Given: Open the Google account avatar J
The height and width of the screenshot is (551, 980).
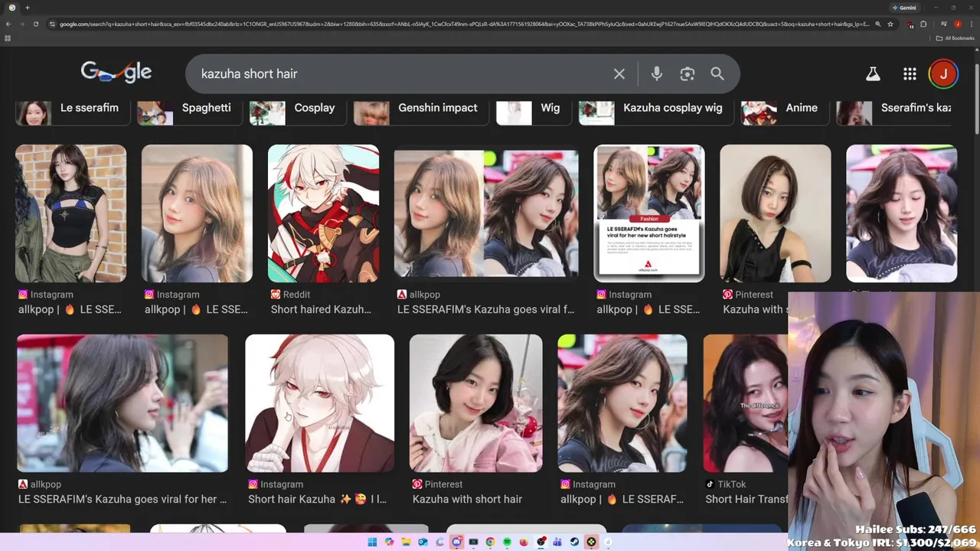Looking at the screenshot, I should tap(943, 73).
